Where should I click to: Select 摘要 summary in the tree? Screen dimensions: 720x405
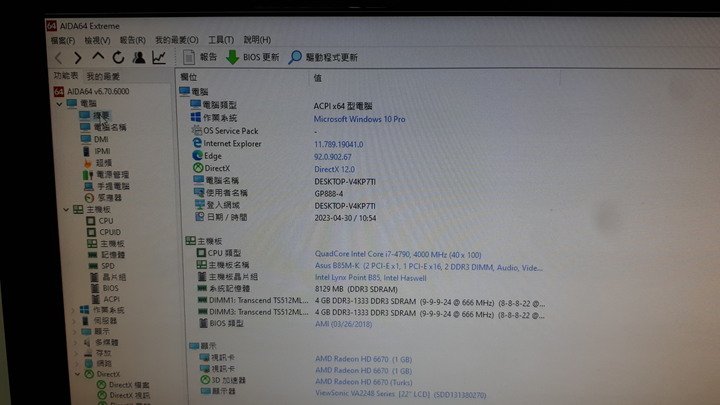pos(94,115)
